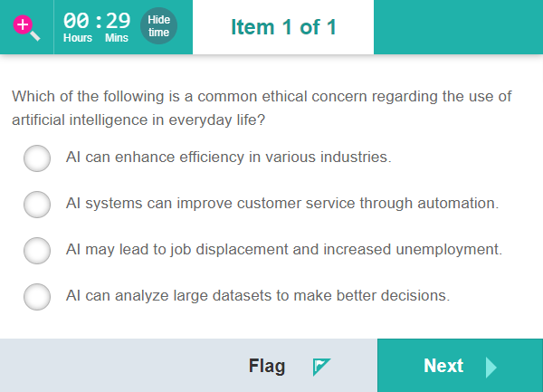Click answer text about customer service automation
This screenshot has height=392, width=543.
click(282, 204)
